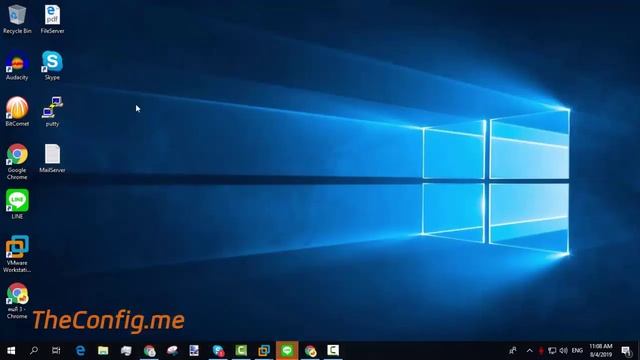This screenshot has height=360, width=640.
Task: Show hidden system tray icons
Action: tap(529, 351)
